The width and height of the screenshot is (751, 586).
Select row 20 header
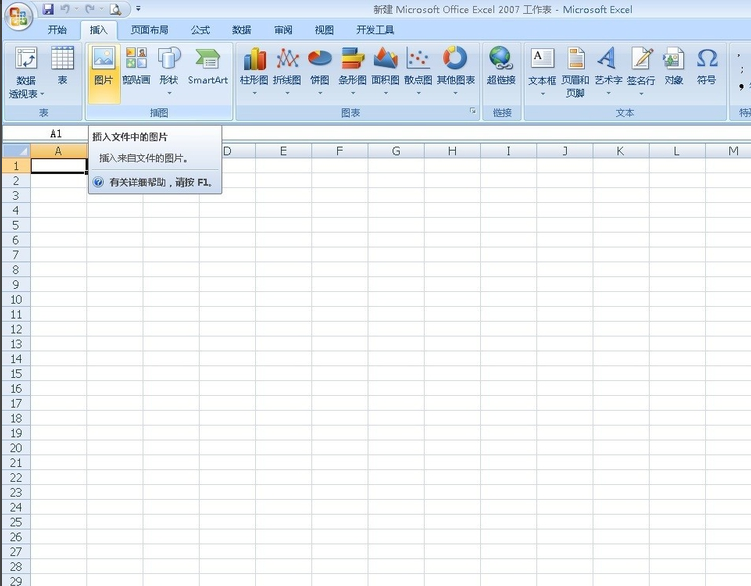pyautogui.click(x=16, y=448)
